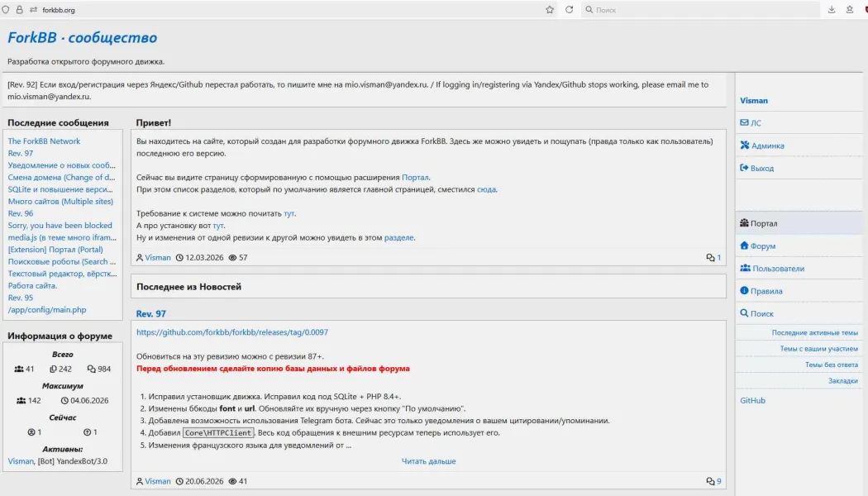Click the logout icon beside Выход
The width and height of the screenshot is (868, 496).
(744, 168)
